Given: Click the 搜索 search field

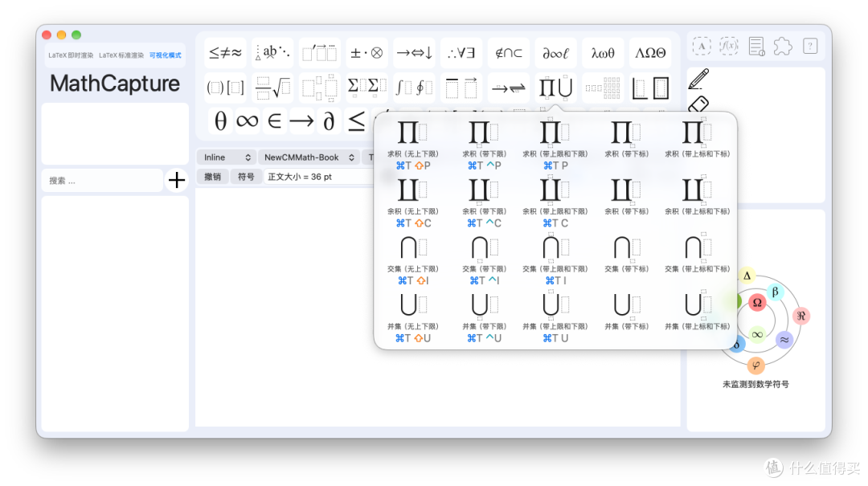Looking at the screenshot, I should pyautogui.click(x=102, y=181).
